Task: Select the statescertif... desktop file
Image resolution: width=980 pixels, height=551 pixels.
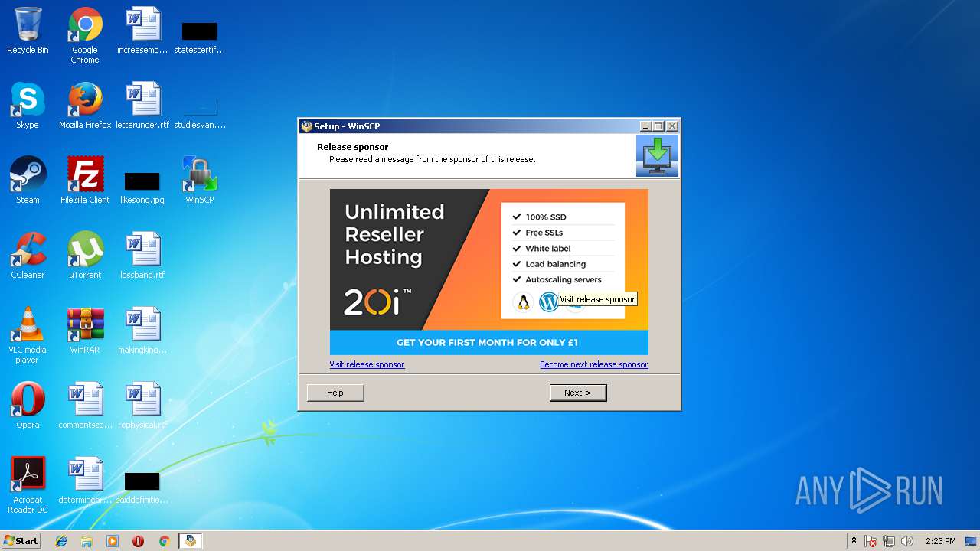Action: [x=200, y=37]
